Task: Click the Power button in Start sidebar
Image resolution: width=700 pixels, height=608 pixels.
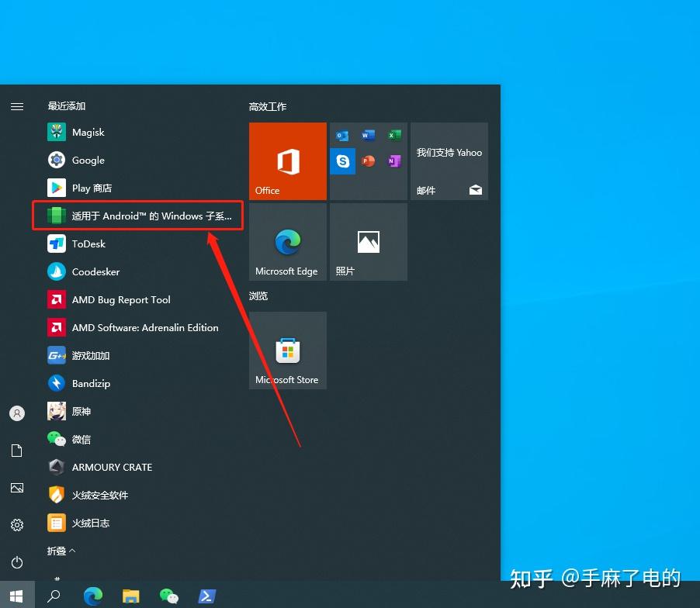Action: (x=17, y=562)
